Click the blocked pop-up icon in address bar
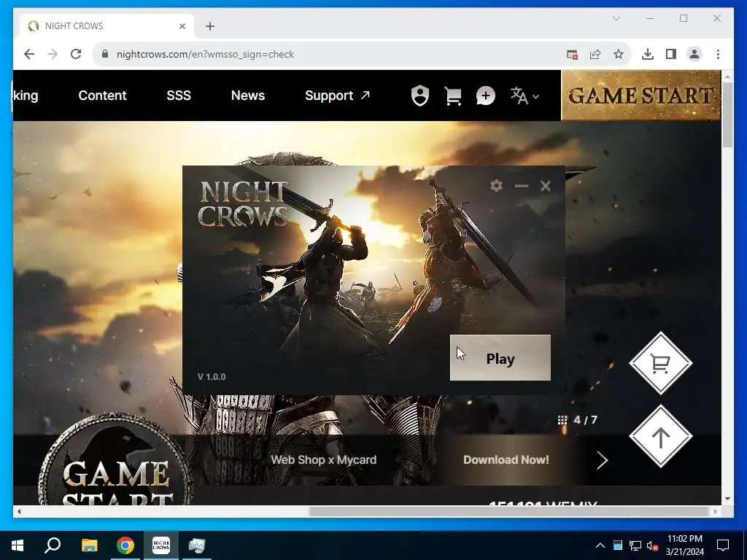Image resolution: width=747 pixels, height=560 pixels. (572, 54)
